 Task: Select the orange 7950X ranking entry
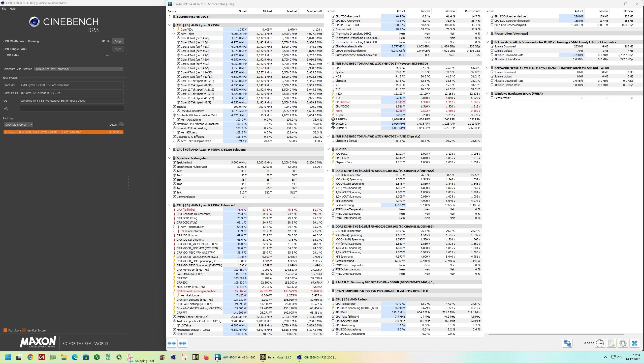tap(63, 132)
